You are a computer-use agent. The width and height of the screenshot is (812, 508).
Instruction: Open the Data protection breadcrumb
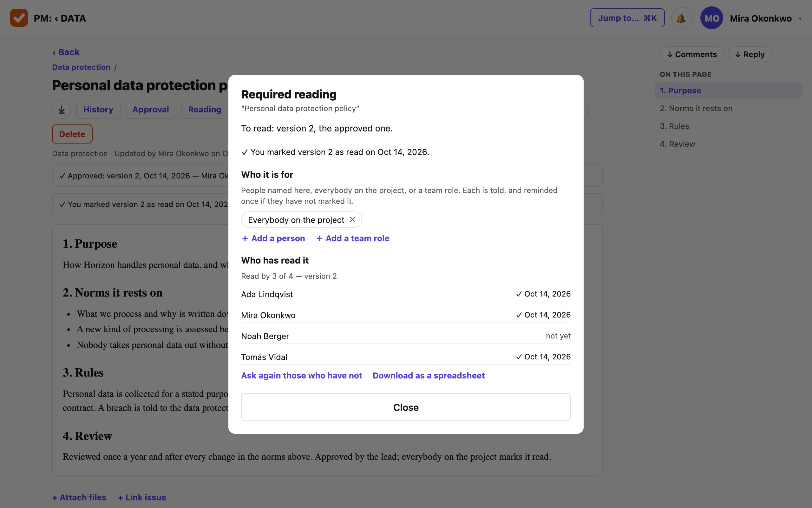pyautogui.click(x=81, y=67)
